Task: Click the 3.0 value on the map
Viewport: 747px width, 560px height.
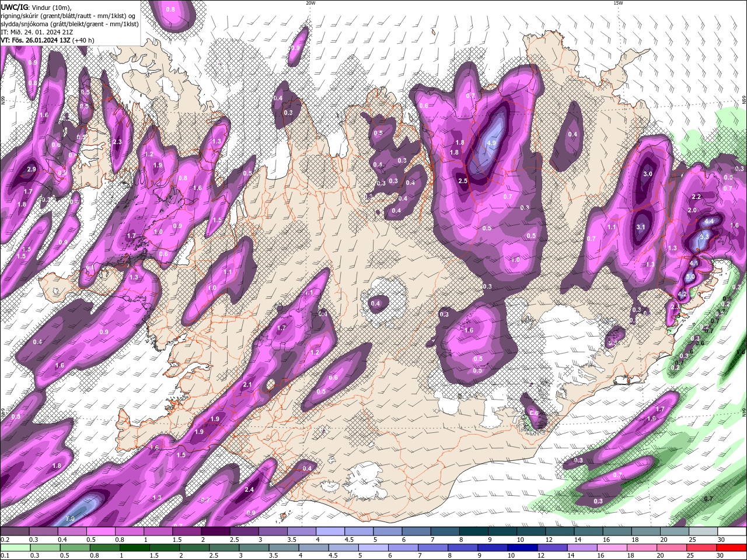Action: (647, 174)
